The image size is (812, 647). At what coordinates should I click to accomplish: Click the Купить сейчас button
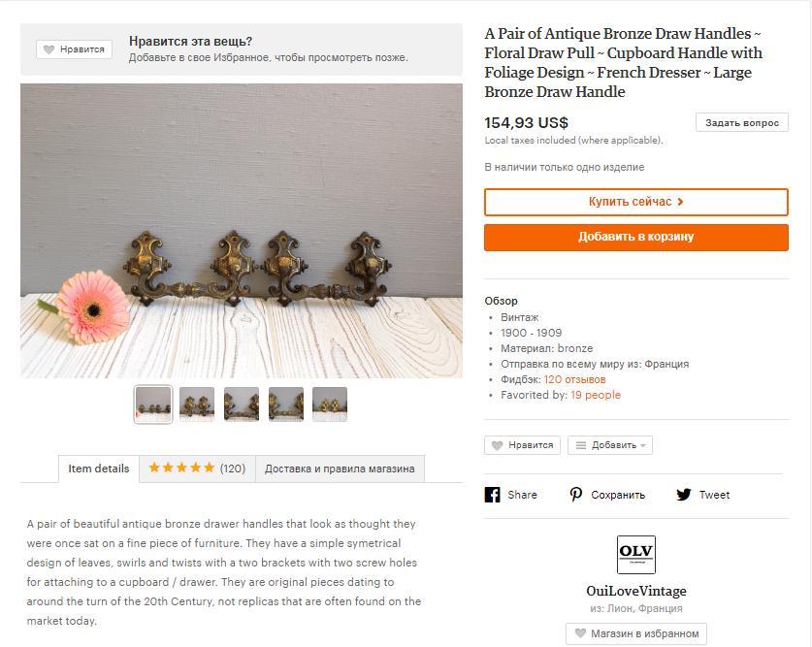coord(636,202)
